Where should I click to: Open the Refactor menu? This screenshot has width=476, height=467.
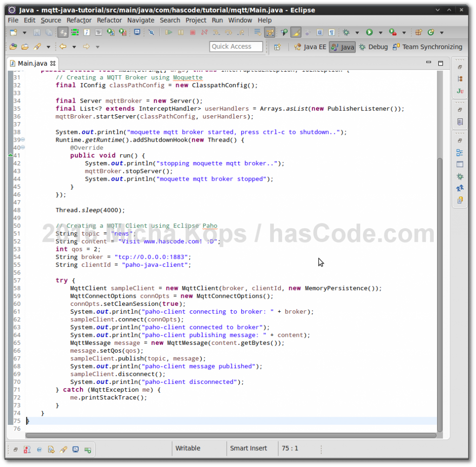click(x=79, y=20)
